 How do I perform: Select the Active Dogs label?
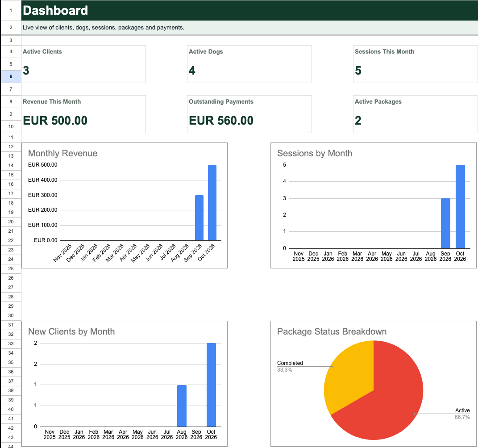pos(206,51)
